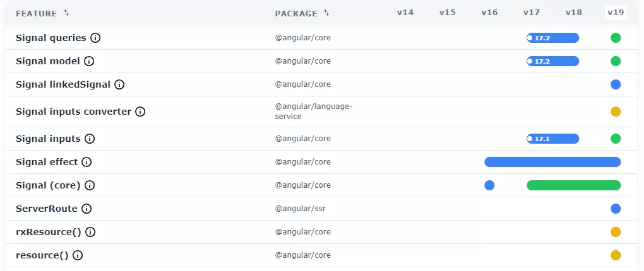Select the v15 column header
644x271 pixels.
point(447,13)
